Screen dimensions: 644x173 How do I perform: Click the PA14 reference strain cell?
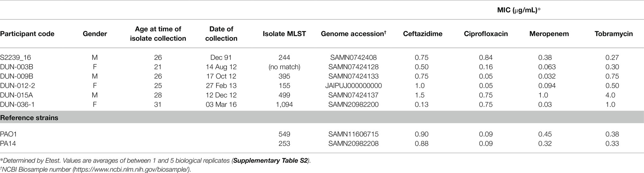click(x=8, y=144)
